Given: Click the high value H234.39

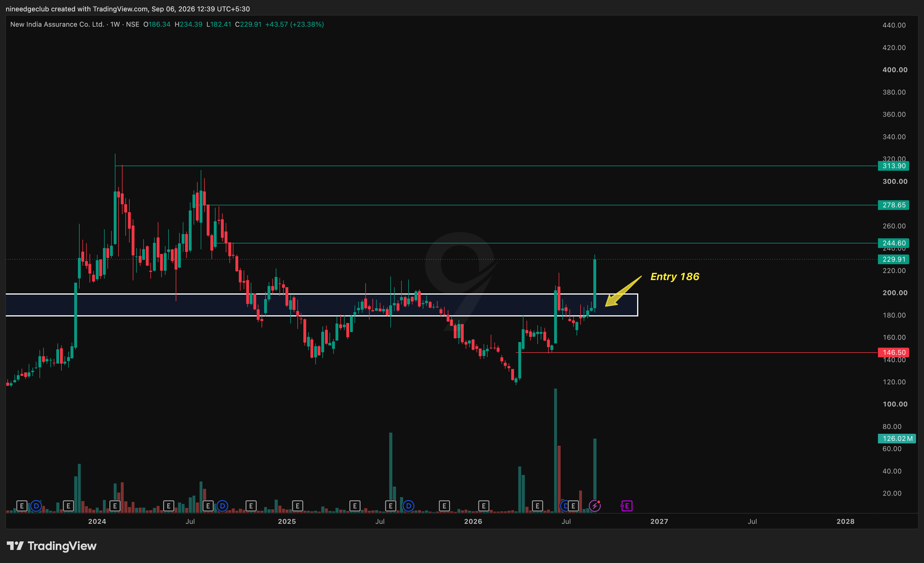Looking at the screenshot, I should 188,24.
